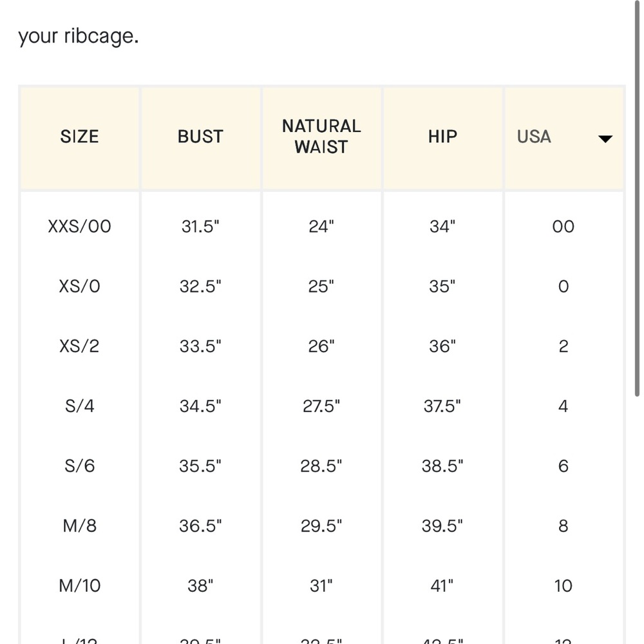
Task: Select the SIZE column header
Action: click(x=80, y=137)
